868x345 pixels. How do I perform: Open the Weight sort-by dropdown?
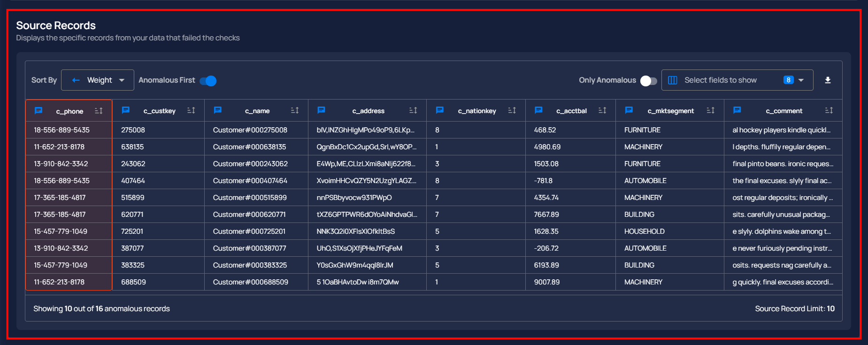[x=98, y=80]
